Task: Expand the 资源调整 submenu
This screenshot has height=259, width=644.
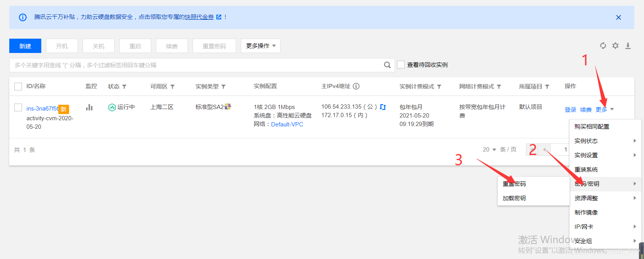Action: [x=605, y=198]
